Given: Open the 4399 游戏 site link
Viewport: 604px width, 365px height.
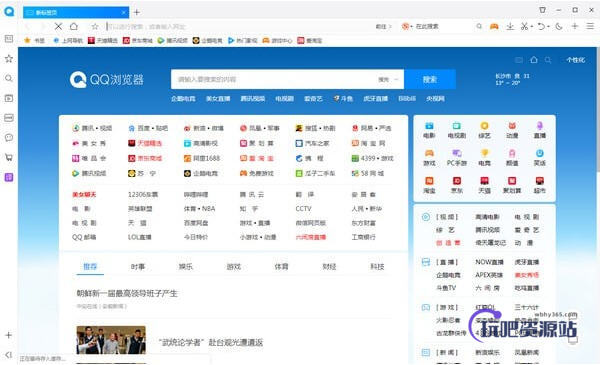Looking at the screenshot, I should point(372,158).
